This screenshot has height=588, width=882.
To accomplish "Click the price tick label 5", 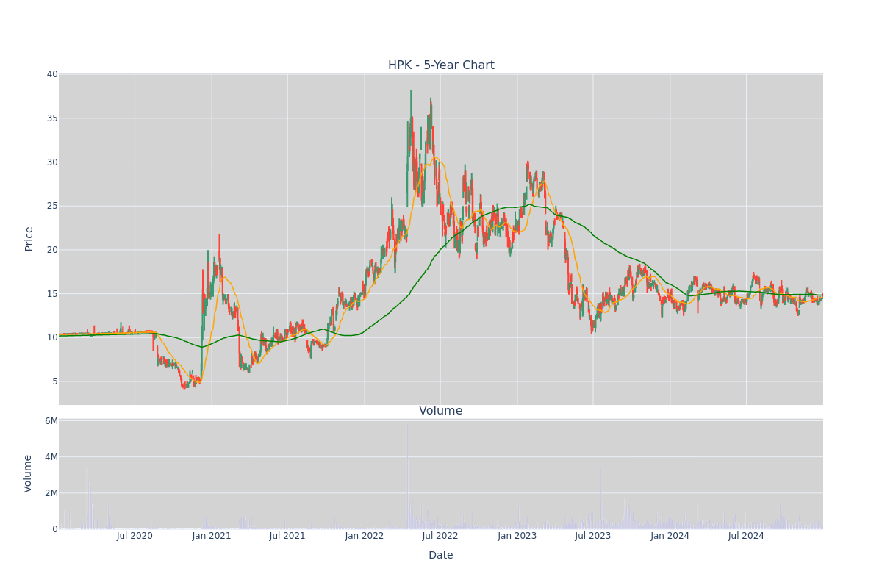I will coord(54,381).
